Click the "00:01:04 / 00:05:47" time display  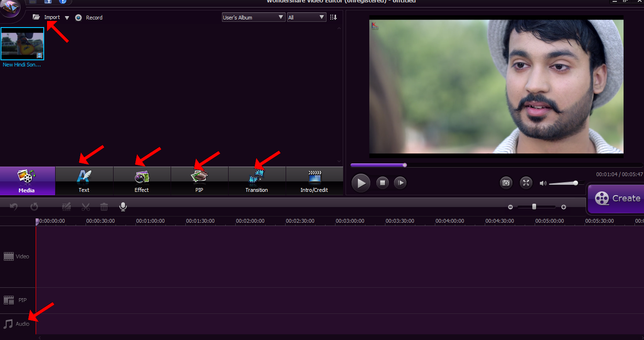619,174
